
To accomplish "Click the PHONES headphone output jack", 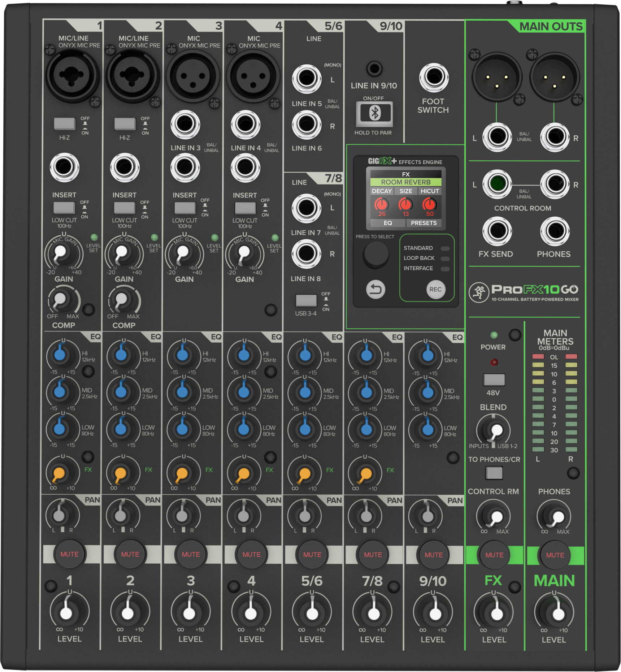I will coord(555,231).
